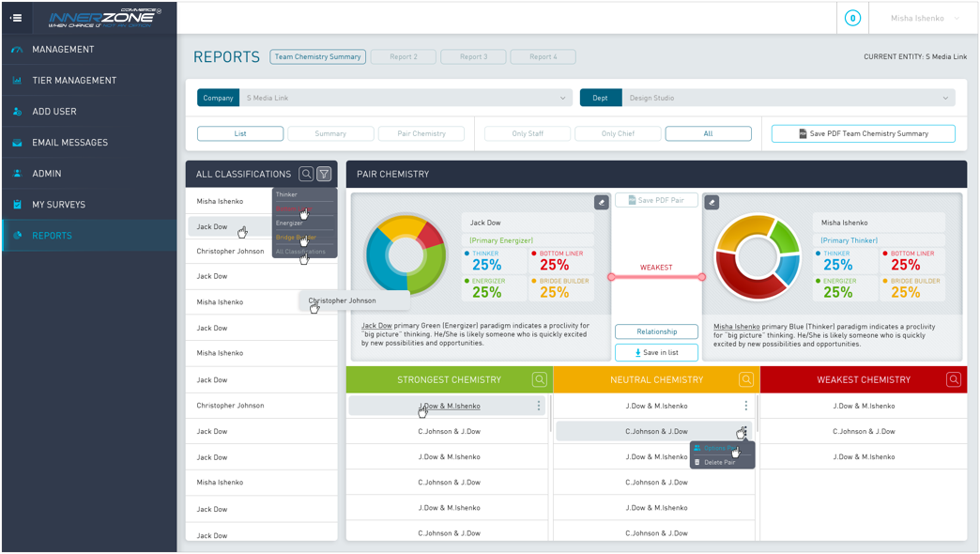Screen dimensions: 980x554
Task: Go to My Surveys in sidebar
Action: pyautogui.click(x=58, y=205)
